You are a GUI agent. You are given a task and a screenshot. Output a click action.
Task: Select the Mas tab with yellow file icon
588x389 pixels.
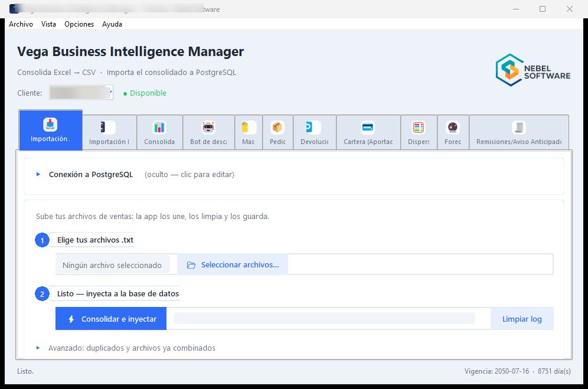249,132
